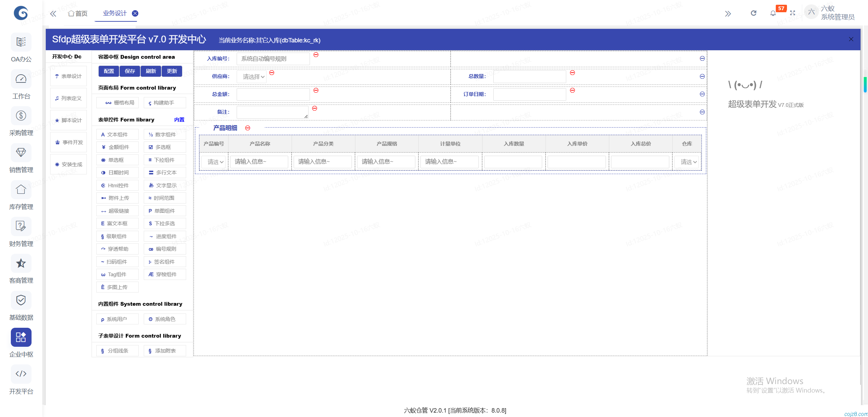Add a 日期时间 component

pyautogui.click(x=117, y=172)
